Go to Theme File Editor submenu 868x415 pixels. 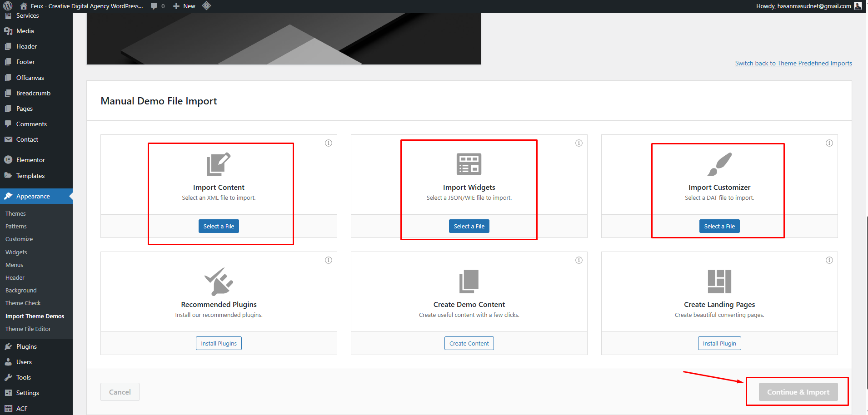28,329
